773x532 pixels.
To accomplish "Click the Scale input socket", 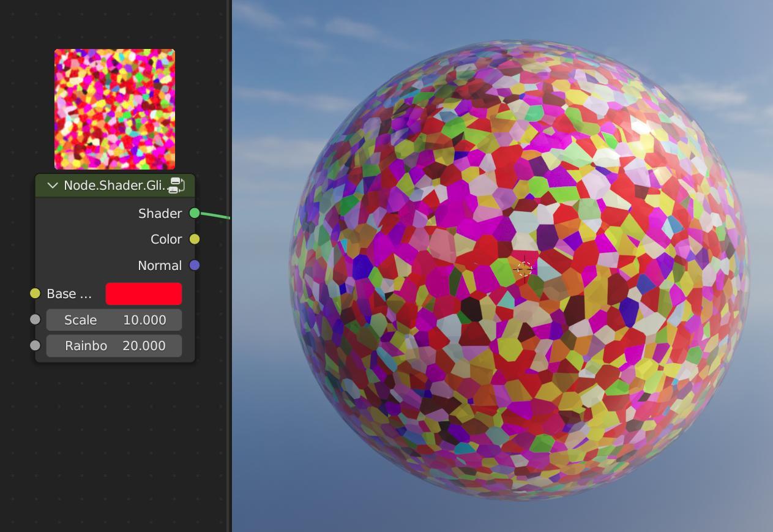I will [x=35, y=320].
